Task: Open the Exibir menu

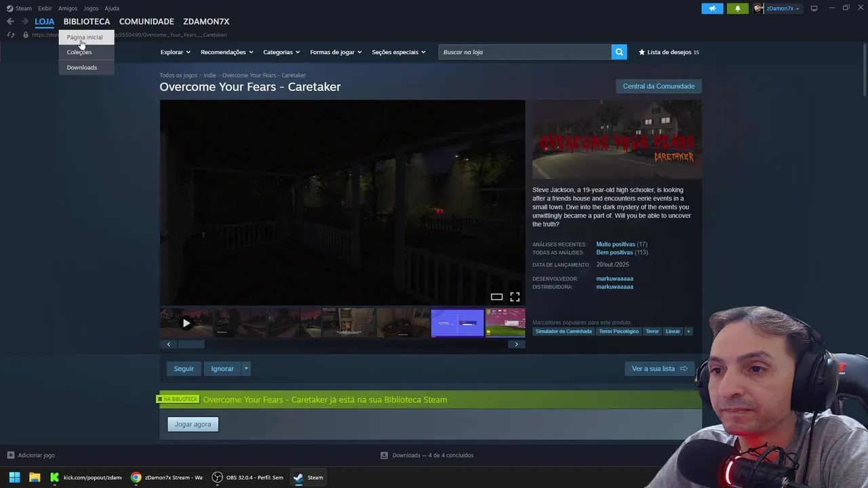Action: coord(45,8)
